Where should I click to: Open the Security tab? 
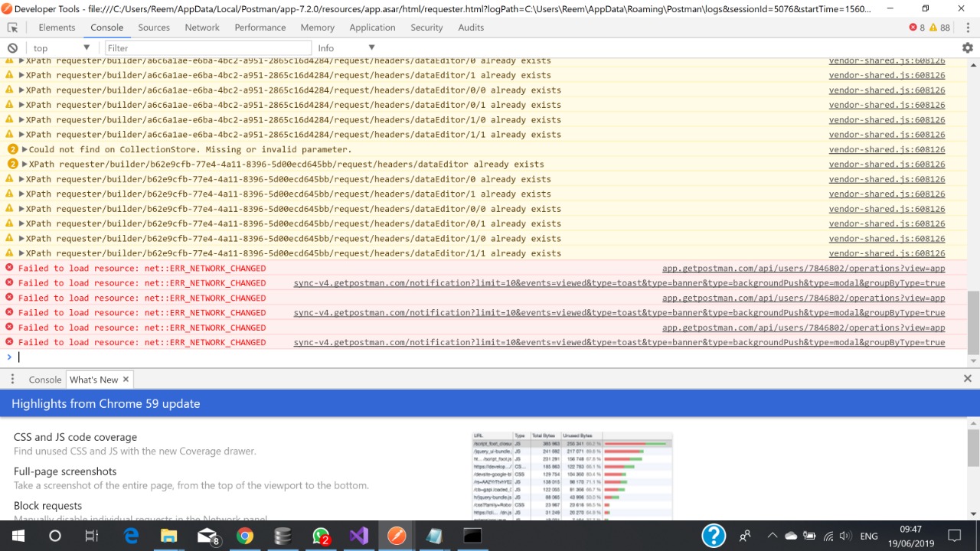(426, 28)
